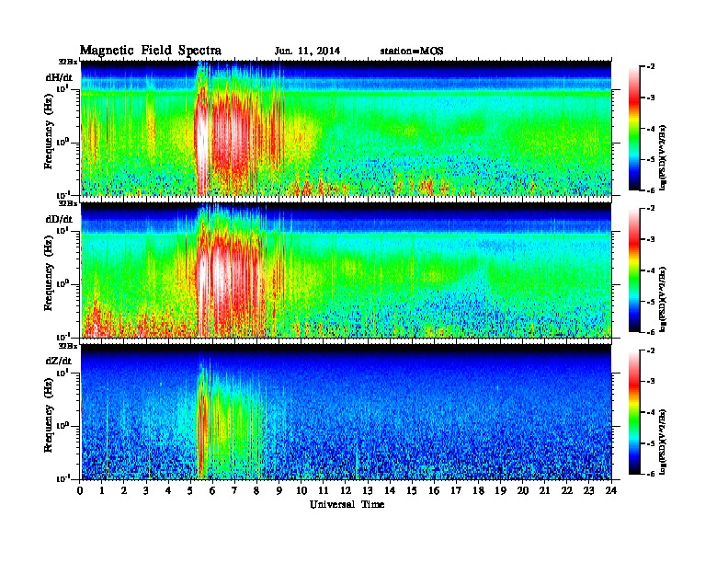
Task: Select the 'Jun. 11, 2014' date text
Action: point(307,52)
